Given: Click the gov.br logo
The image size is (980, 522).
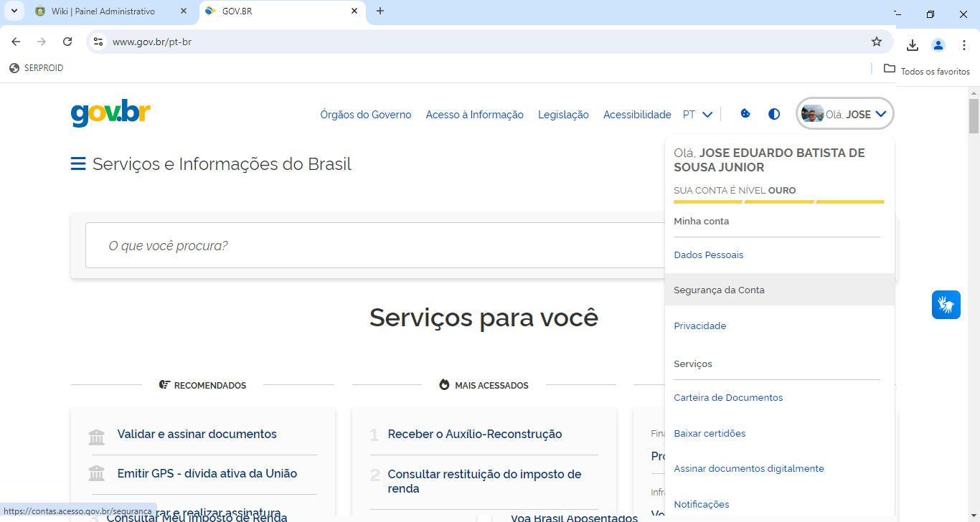Looking at the screenshot, I should (x=110, y=113).
